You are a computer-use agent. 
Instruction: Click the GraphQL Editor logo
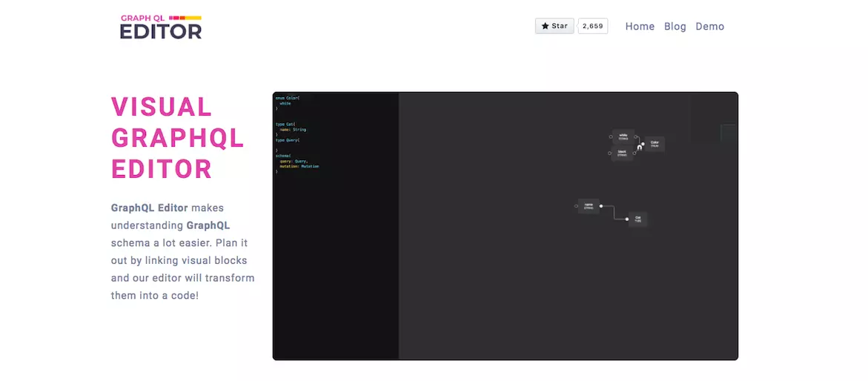pos(161,27)
